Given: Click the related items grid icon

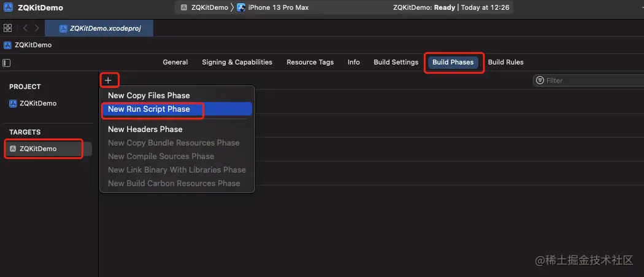Looking at the screenshot, I should pyautogui.click(x=7, y=28).
